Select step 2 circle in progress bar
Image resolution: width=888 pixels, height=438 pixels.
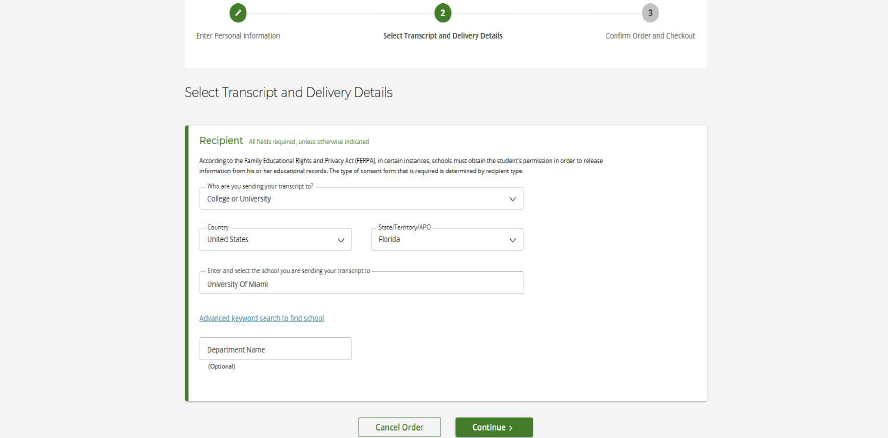tap(443, 13)
